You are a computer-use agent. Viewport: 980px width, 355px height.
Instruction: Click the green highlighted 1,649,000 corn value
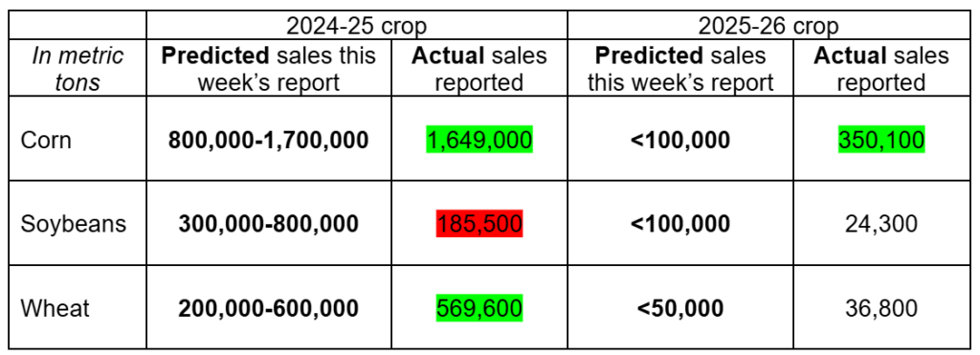(479, 140)
